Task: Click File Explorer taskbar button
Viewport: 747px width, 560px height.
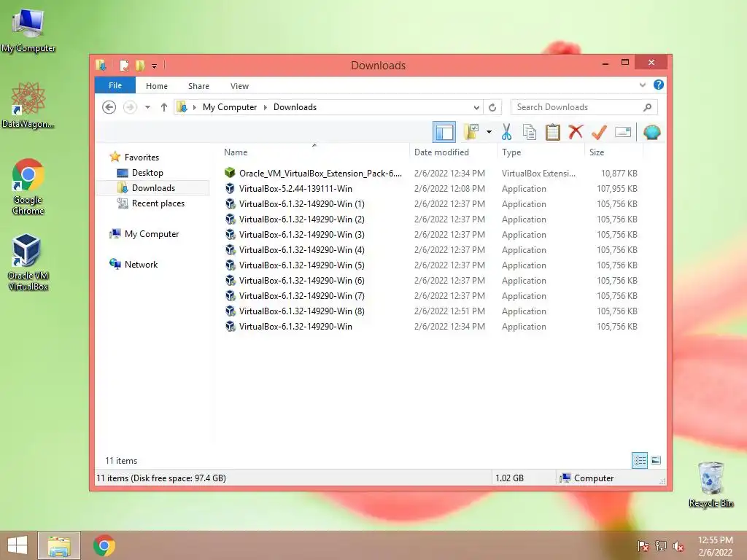Action: point(58,545)
